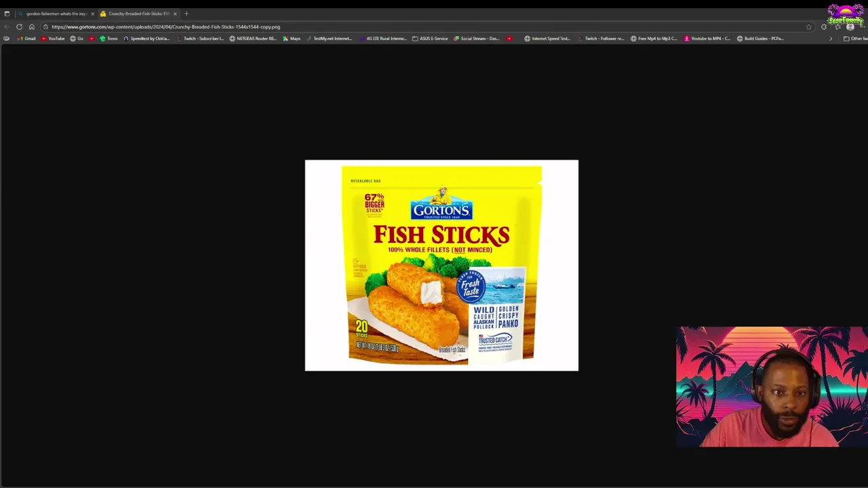868x488 pixels.
Task: Open the red icon bookmark after 'Go'
Action: pyautogui.click(x=92, y=39)
